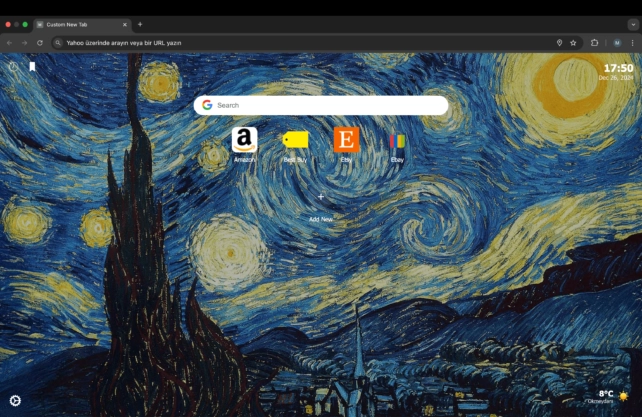Open a new tab with the plus button
Screen dimensions: 642x417
click(140, 25)
